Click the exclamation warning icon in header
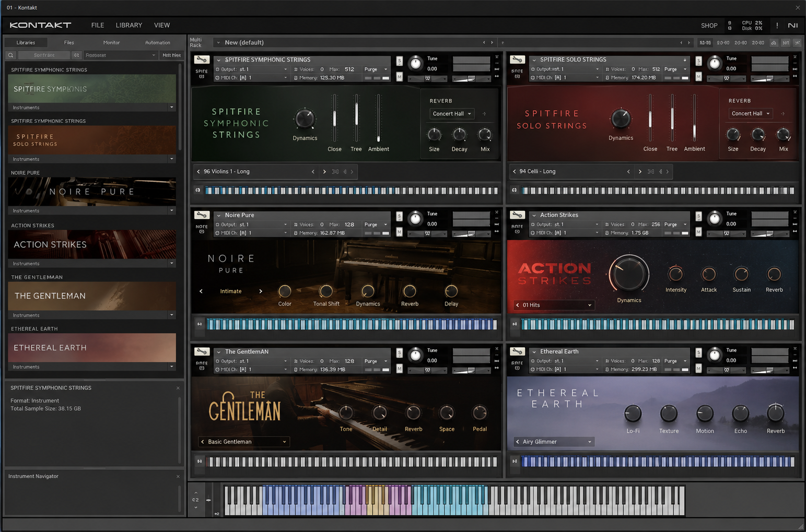Image resolution: width=806 pixels, height=532 pixels. (x=777, y=25)
